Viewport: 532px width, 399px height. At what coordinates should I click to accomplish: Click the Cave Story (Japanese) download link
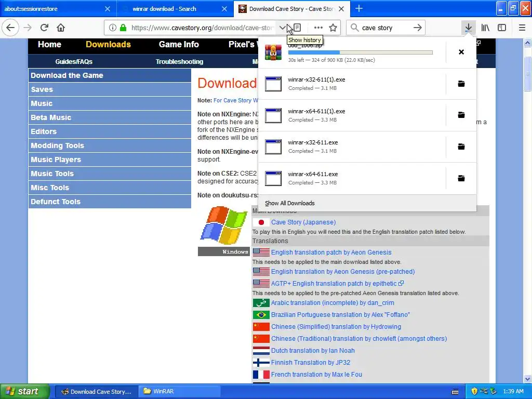303,222
